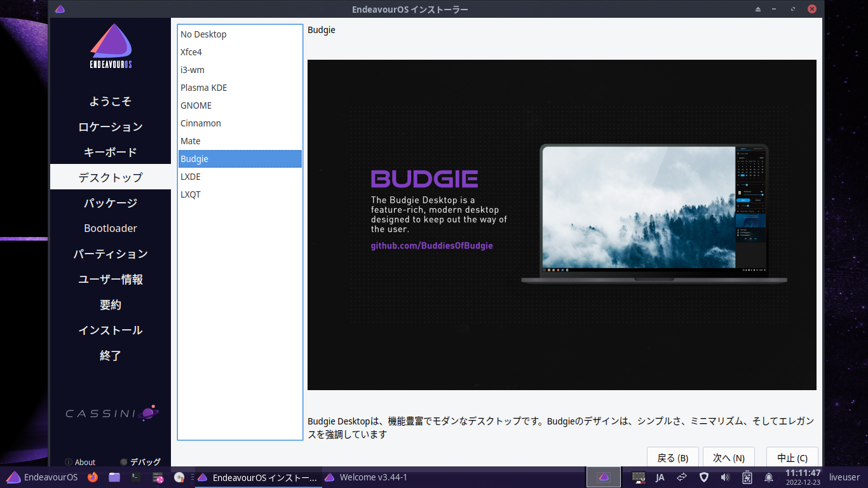Viewport: 868px width, 488px height.
Task: Click the battery power manager icon
Action: point(747,477)
